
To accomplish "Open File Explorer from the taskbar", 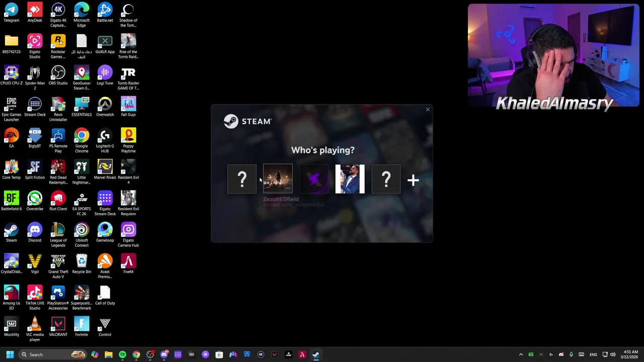I will 109,354.
